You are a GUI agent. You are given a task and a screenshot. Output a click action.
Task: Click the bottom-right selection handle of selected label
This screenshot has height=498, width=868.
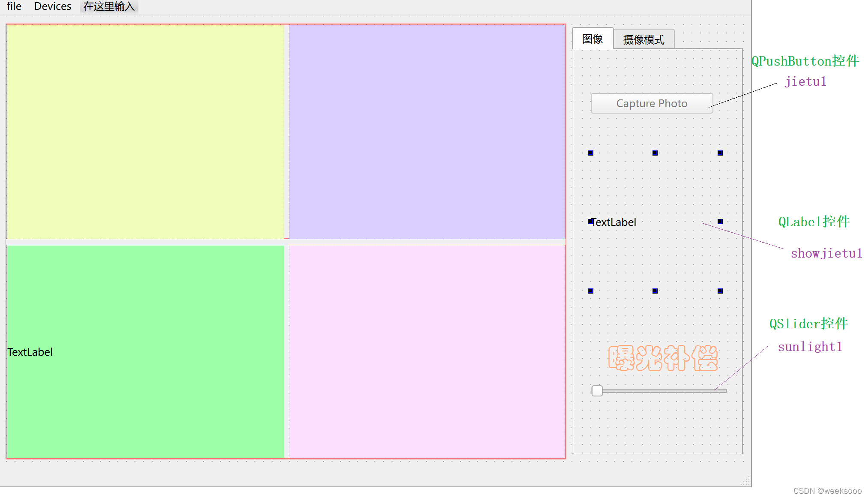click(720, 291)
